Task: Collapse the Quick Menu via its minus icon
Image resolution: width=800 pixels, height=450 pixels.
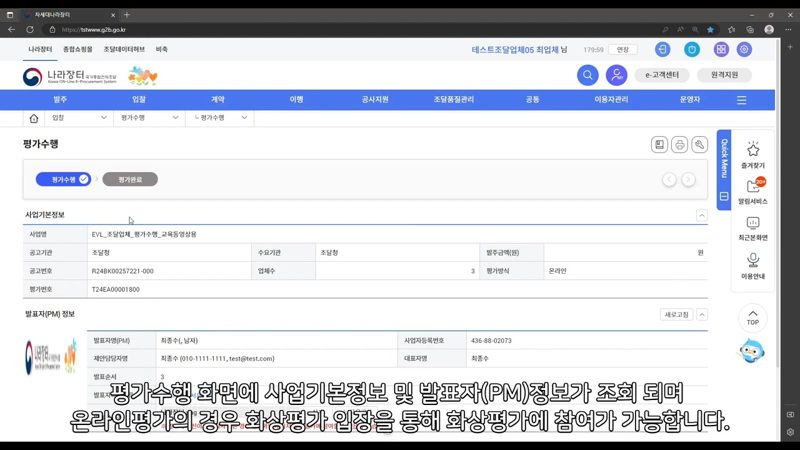Action: (723, 196)
